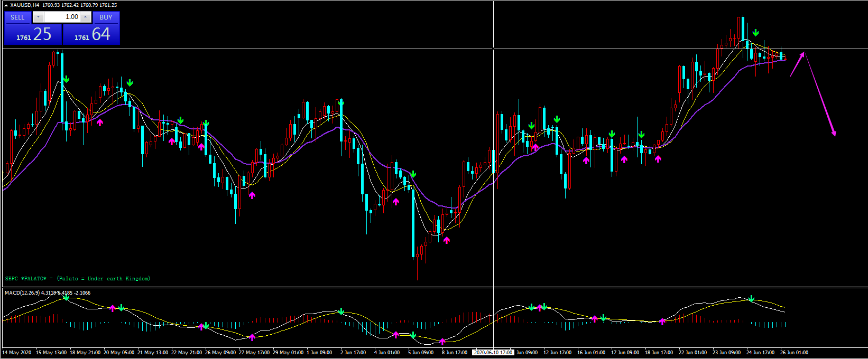This screenshot has width=868, height=359.
Task: Select green down arrow beside May 15 spike candle
Action: coord(66,79)
